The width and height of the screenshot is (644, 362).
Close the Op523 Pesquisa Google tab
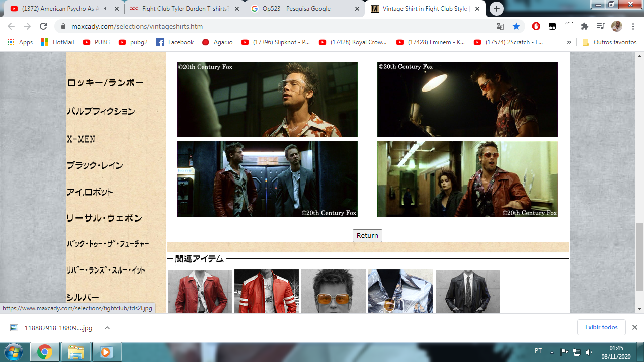click(357, 9)
